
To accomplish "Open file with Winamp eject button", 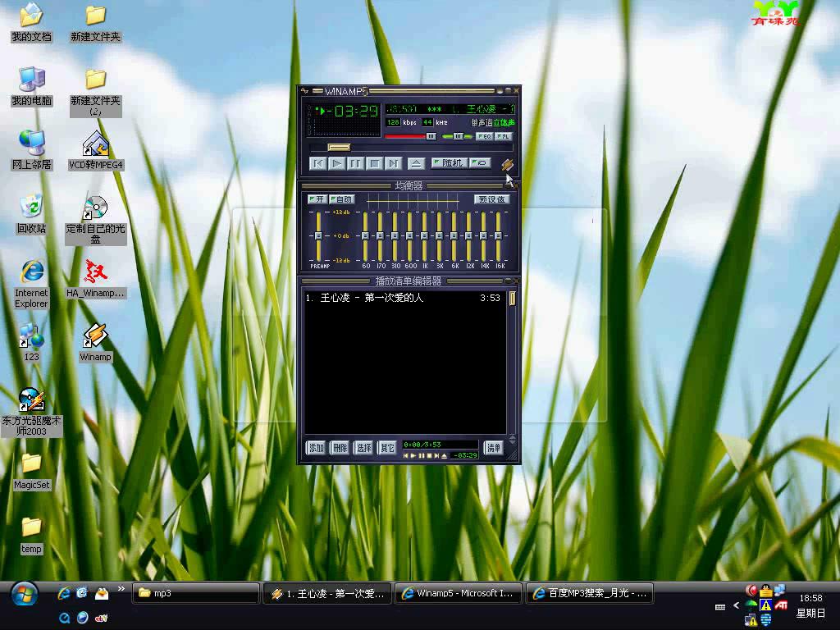I will [416, 163].
